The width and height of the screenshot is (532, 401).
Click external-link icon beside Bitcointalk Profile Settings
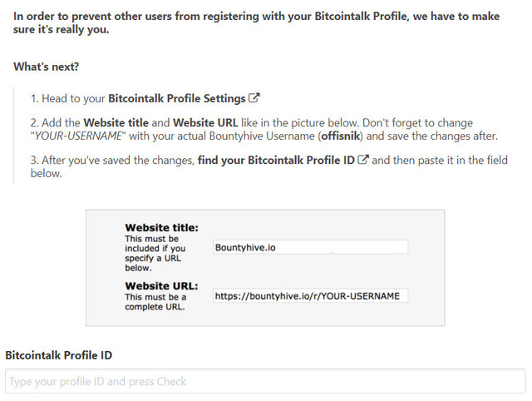254,98
